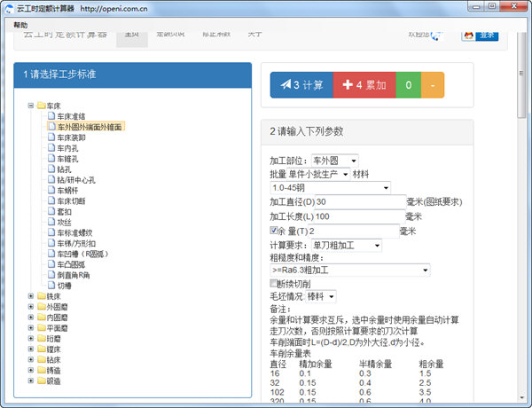The width and height of the screenshot is (532, 408).
Task: Click the 车凸圆弧 document icon
Action: point(51,264)
